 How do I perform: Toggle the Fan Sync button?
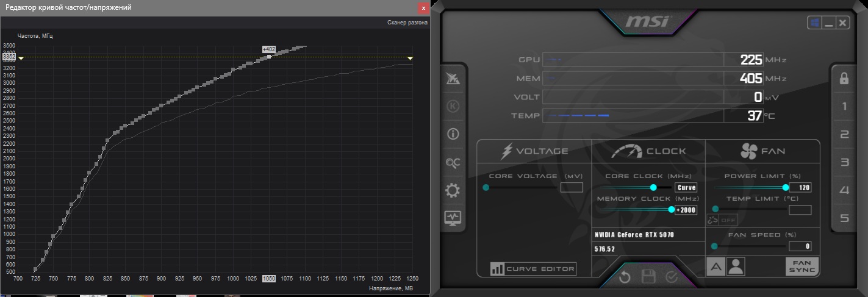pos(802,266)
